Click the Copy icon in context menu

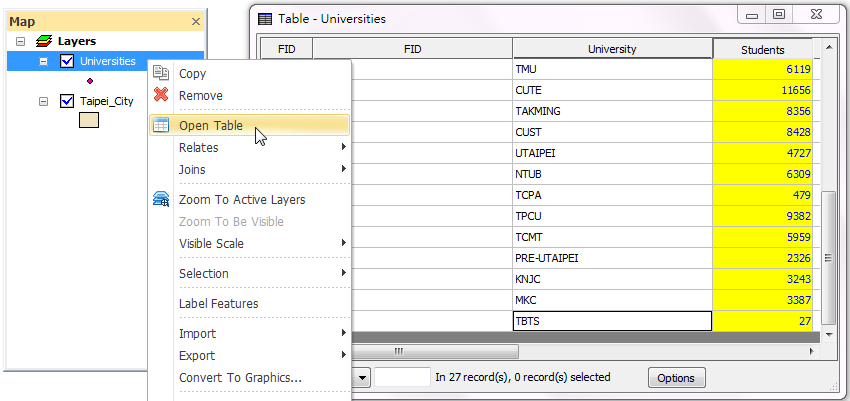point(161,73)
